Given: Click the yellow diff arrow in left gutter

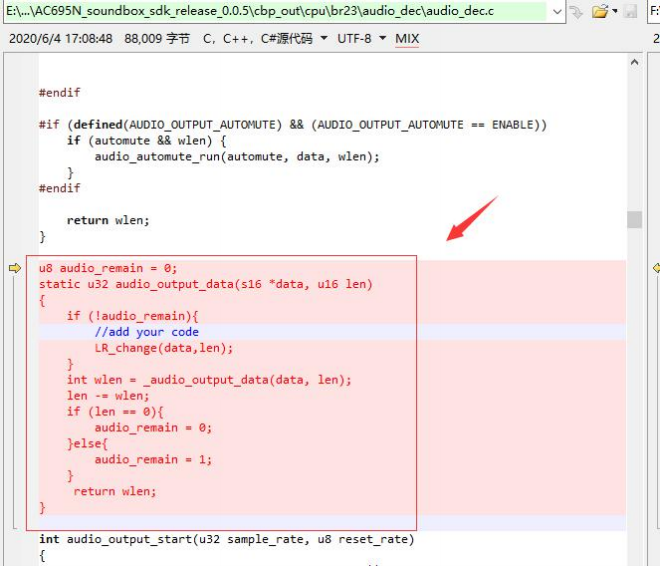Looking at the screenshot, I should [15, 268].
